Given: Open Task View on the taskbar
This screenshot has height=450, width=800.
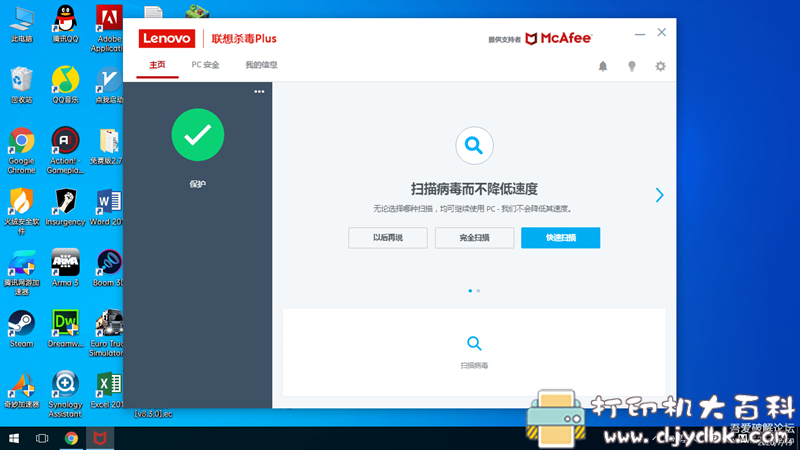Looking at the screenshot, I should 42,438.
